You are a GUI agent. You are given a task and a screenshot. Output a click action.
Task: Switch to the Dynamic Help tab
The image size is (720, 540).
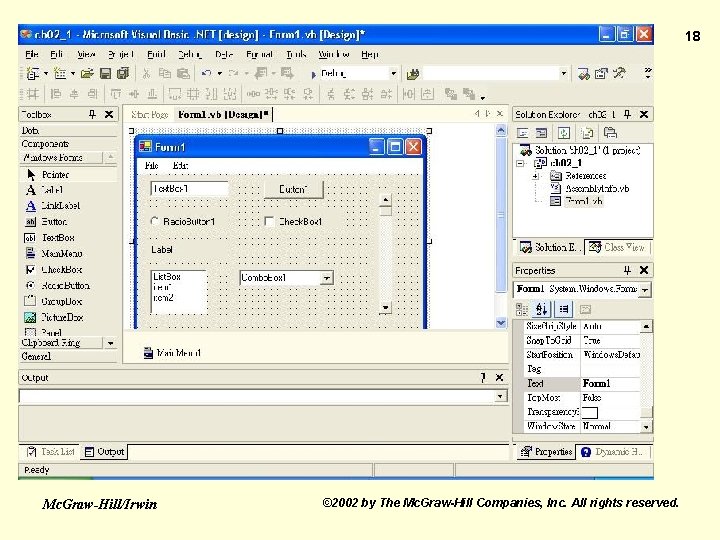tap(614, 452)
